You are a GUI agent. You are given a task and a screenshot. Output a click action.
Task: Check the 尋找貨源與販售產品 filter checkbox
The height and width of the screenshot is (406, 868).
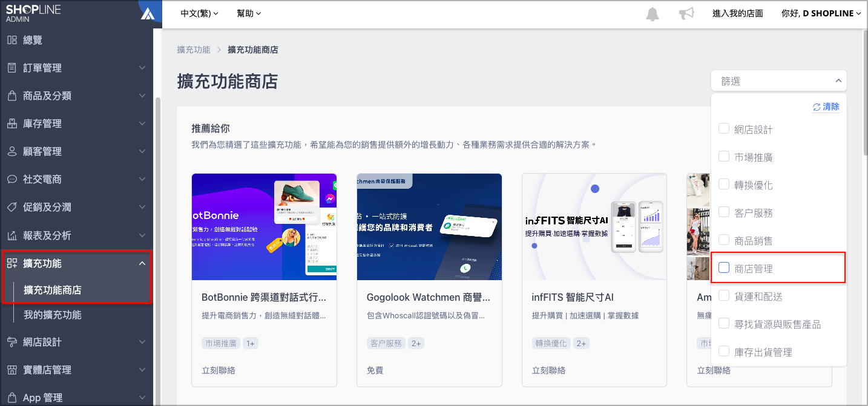pyautogui.click(x=723, y=324)
